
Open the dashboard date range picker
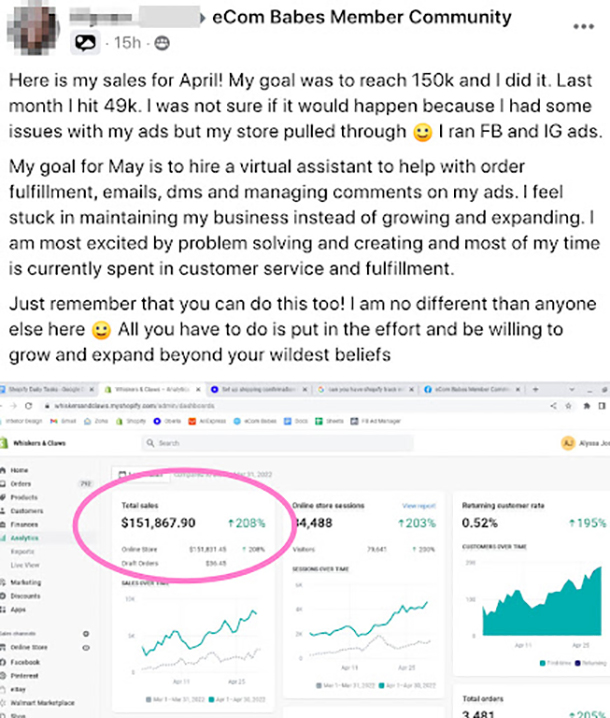(x=142, y=473)
